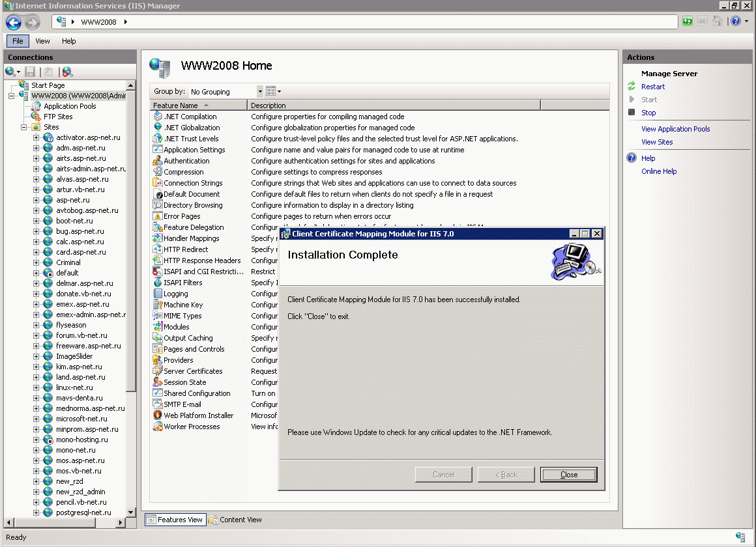
Task: Select the Start Page tree item
Action: [48, 85]
